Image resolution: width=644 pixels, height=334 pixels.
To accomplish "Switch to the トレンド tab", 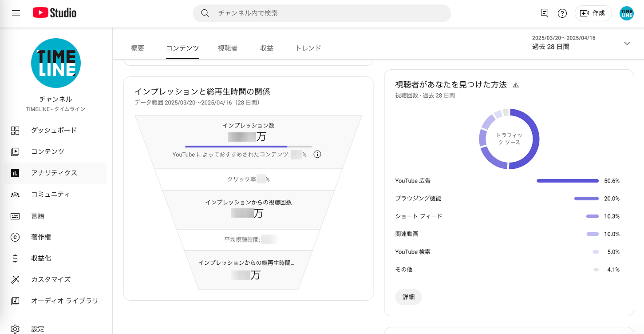I will (x=308, y=48).
